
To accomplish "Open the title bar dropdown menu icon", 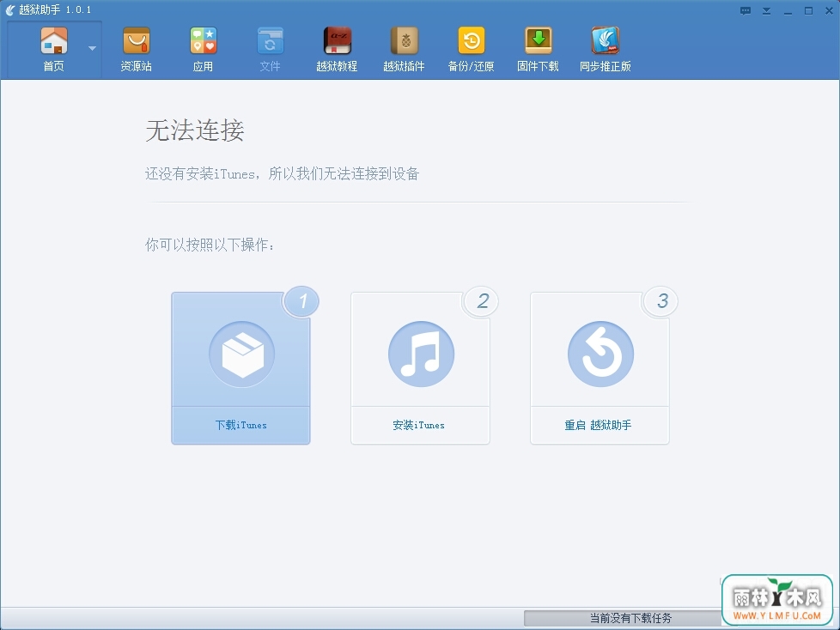I will (x=767, y=10).
